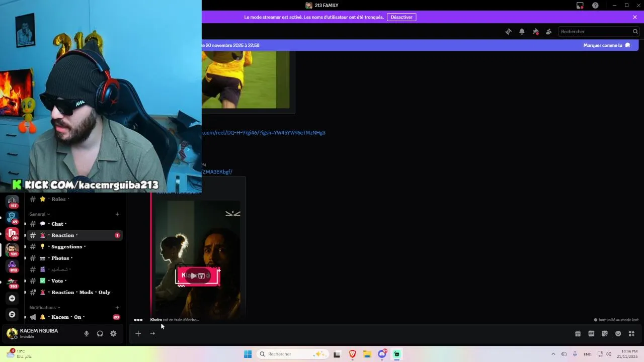Open the Arabic-named channel under Photos
The width and height of the screenshot is (644, 362).
74,269
